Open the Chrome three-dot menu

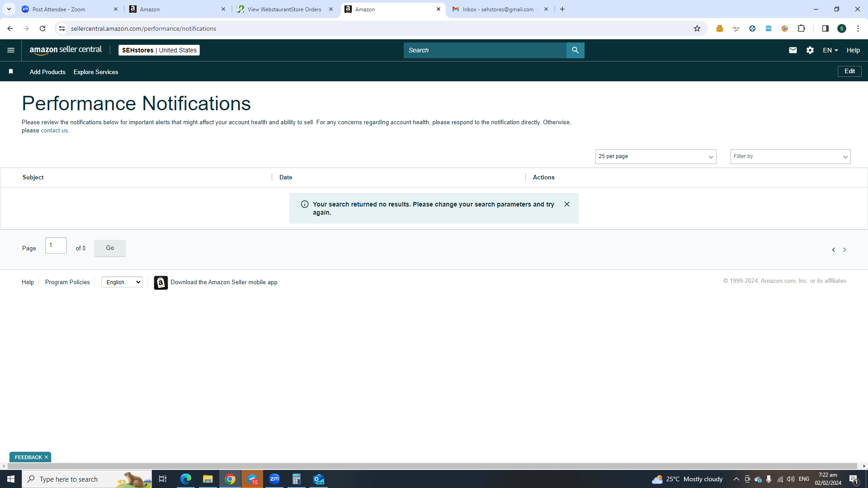click(858, 28)
